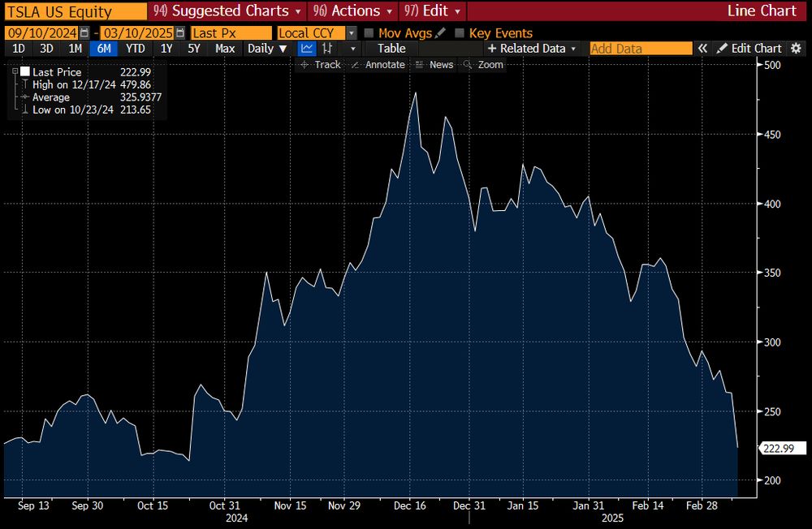This screenshot has height=529, width=812.
Task: Expand the chart type dropdown arrow
Action: pyautogui.click(x=353, y=49)
